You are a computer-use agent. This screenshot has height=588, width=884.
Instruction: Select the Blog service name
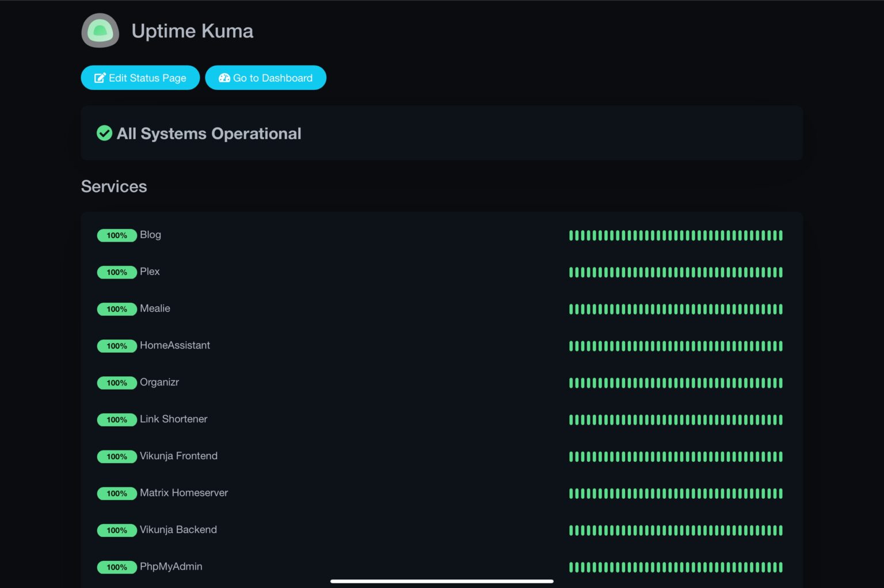(x=150, y=235)
